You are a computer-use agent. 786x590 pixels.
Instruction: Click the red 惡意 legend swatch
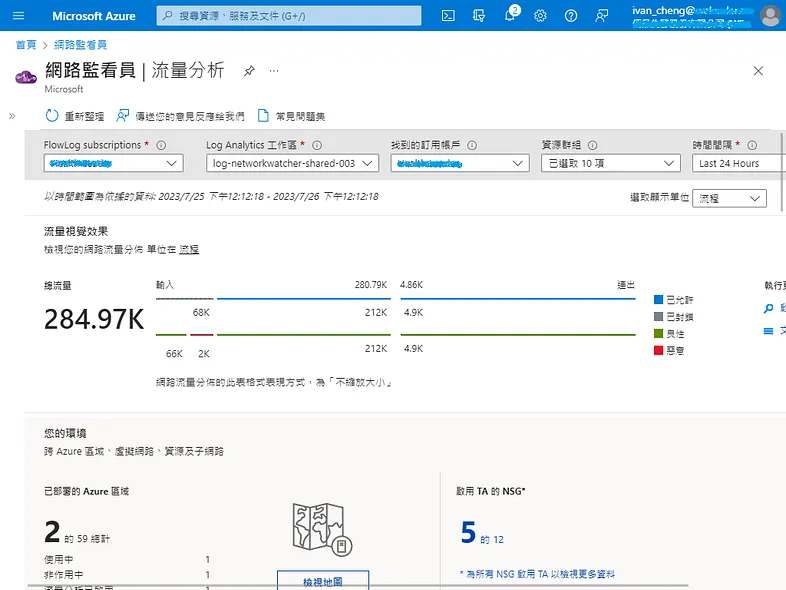[659, 350]
